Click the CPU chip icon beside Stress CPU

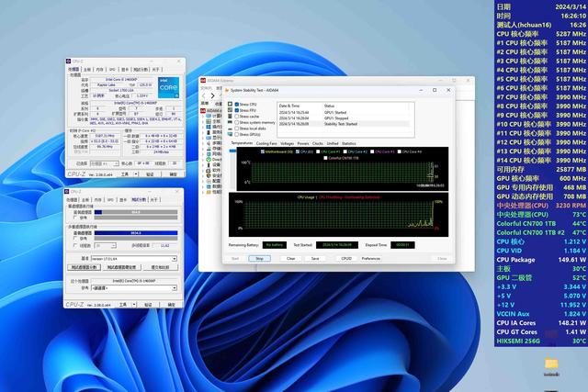point(230,104)
